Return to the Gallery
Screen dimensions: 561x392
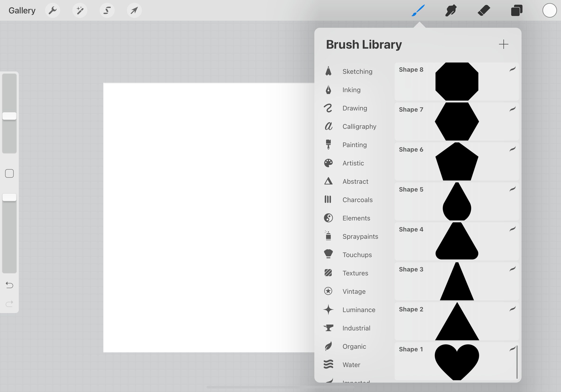tap(22, 10)
